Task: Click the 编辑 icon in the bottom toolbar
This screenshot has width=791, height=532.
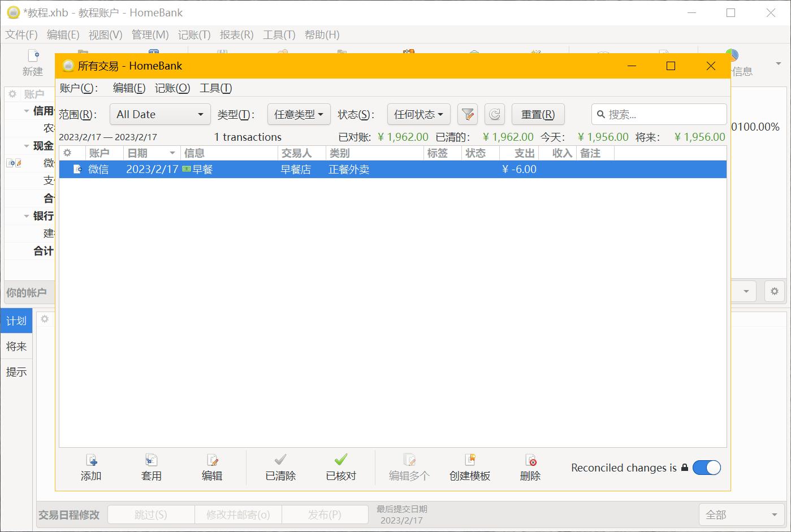Action: pyautogui.click(x=212, y=460)
